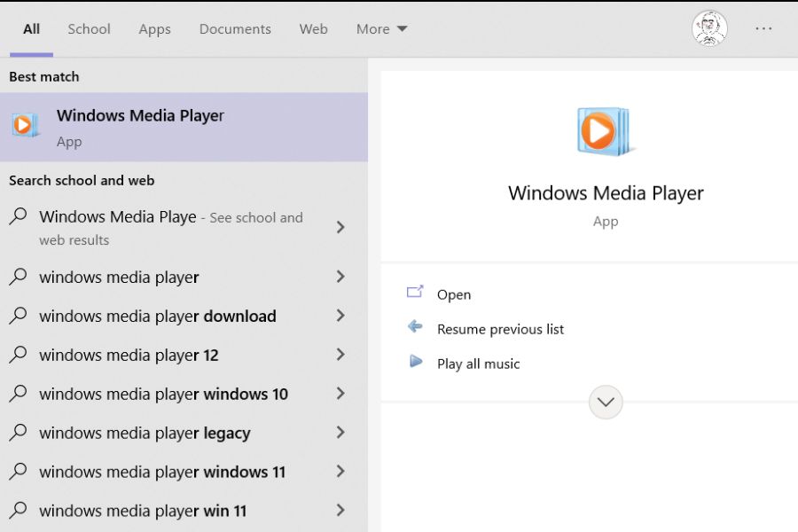Click the Resume previous list arrow icon
Image resolution: width=798 pixels, height=532 pixels.
[x=415, y=327]
